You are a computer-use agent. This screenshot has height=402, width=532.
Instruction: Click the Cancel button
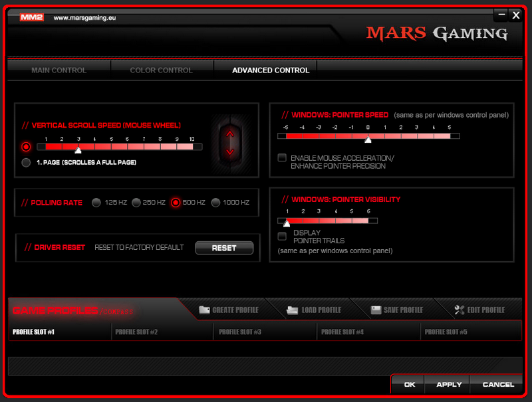point(498,384)
